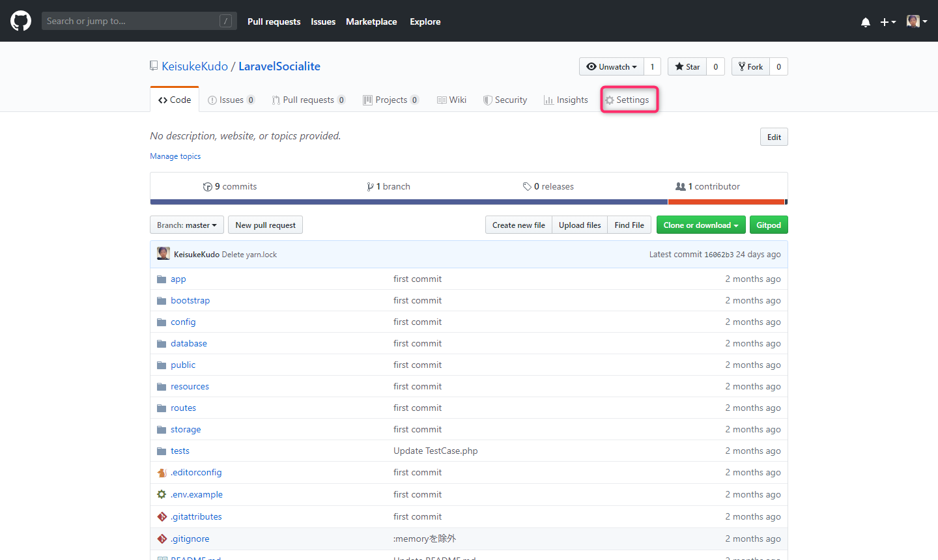Open the repository Settings tab
Image resolution: width=938 pixels, height=560 pixels.
click(x=627, y=100)
